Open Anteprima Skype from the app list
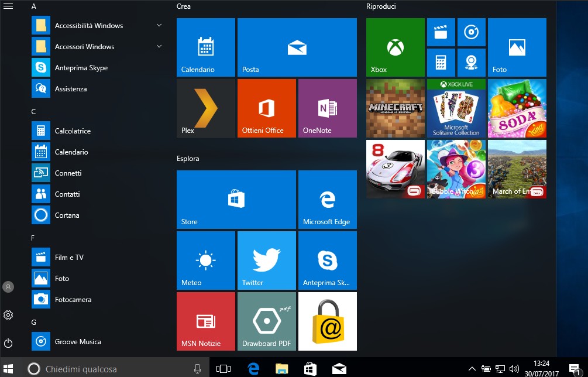This screenshot has width=588, height=377. tap(98, 67)
